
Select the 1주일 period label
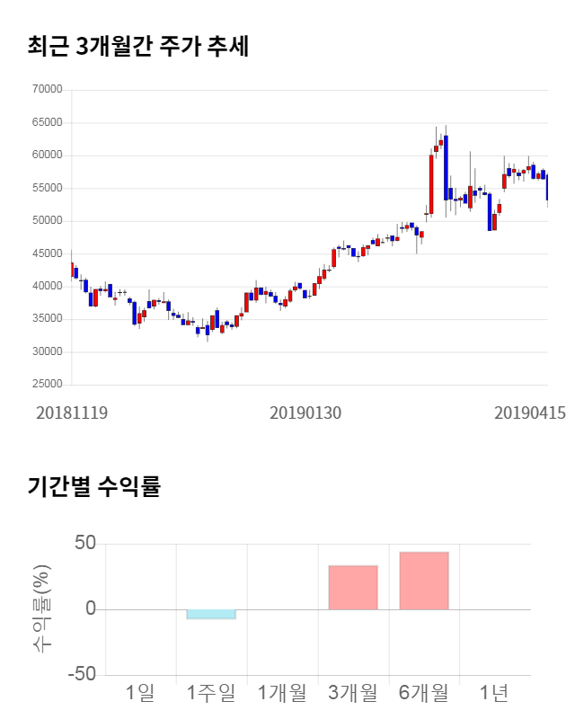(211, 693)
